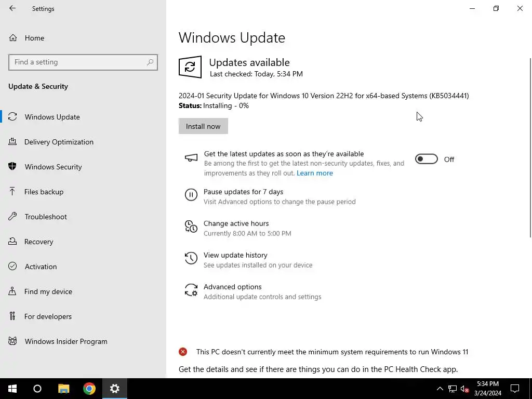Image resolution: width=532 pixels, height=399 pixels.
Task: Show hidden tray icons chevron
Action: point(440,389)
